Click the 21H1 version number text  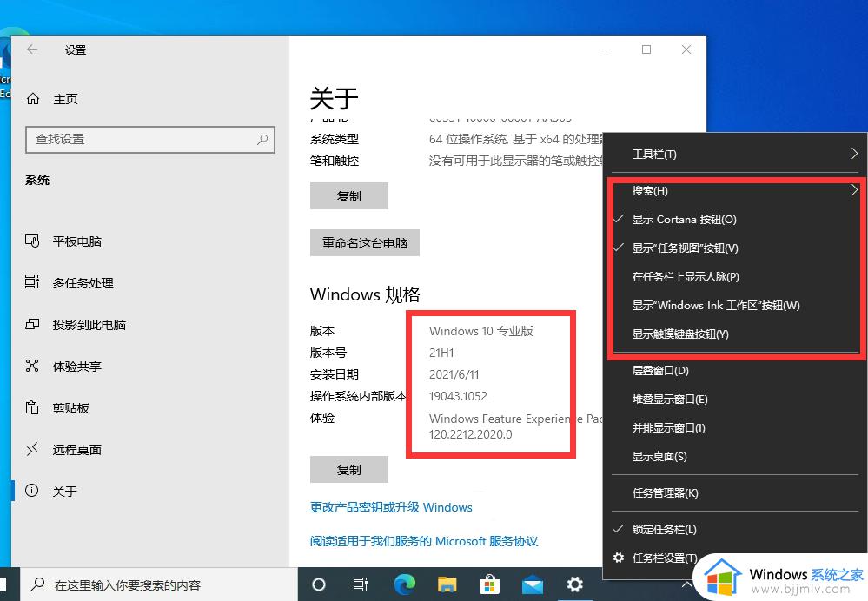coord(441,353)
